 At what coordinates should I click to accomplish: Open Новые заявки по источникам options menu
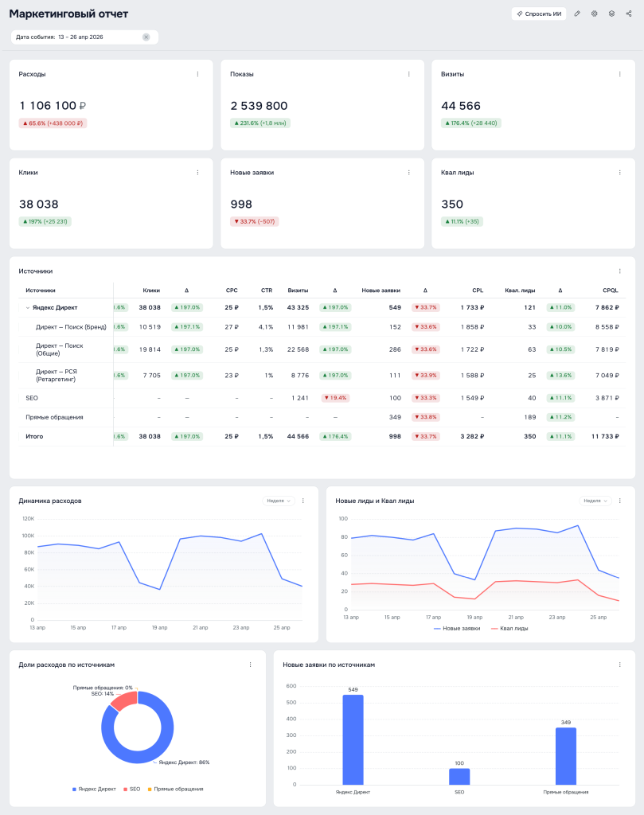pos(619,665)
